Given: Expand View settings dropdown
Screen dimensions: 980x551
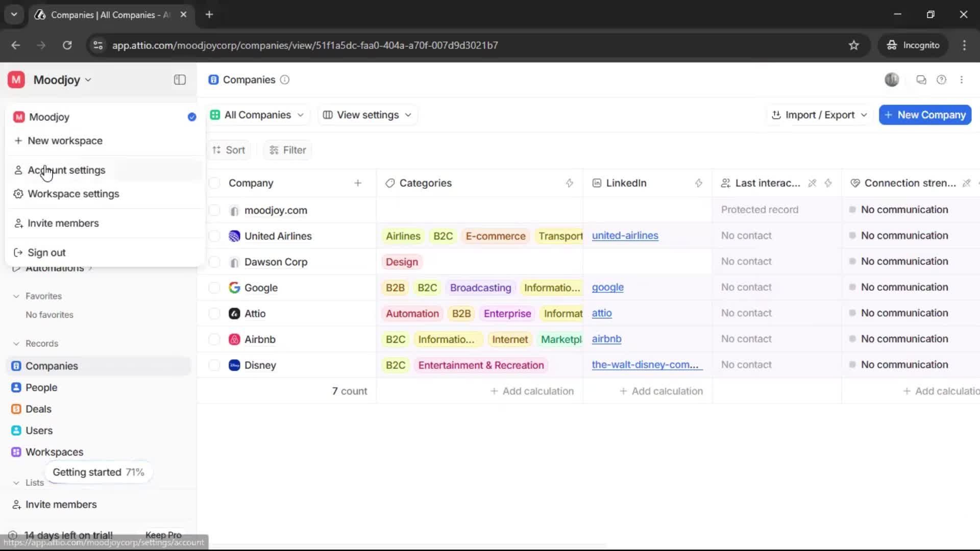Looking at the screenshot, I should point(367,115).
